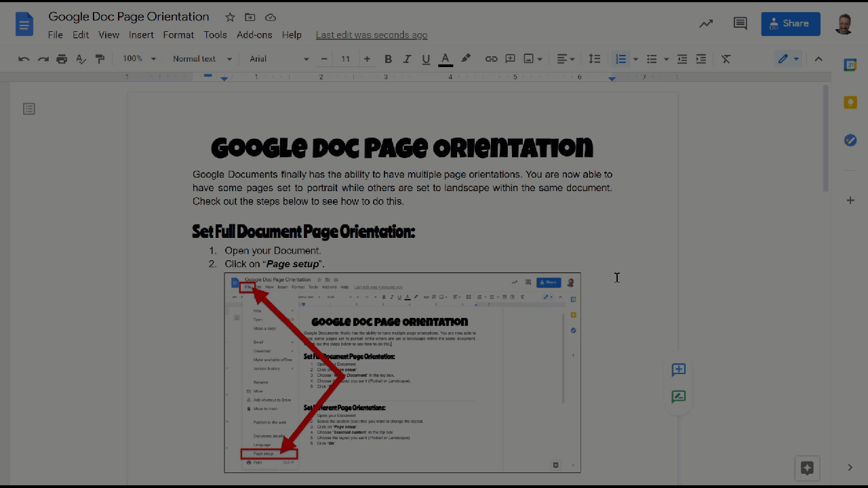Open the Add-ons menu
Screen dimensions: 868x488
(x=254, y=35)
